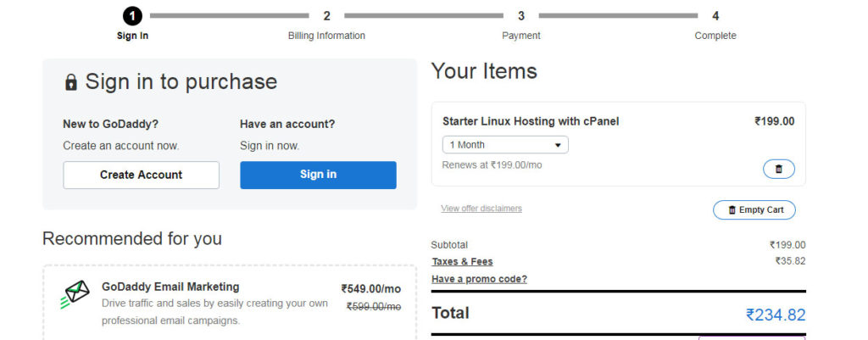Go to step 3 Payment
This screenshot has height=340, width=868.
pyautogui.click(x=520, y=16)
